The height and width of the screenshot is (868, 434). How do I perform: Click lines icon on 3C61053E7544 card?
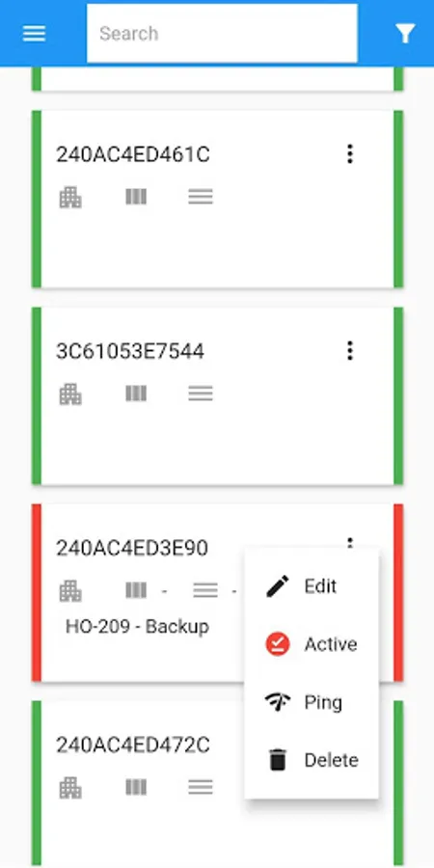pos(201,393)
